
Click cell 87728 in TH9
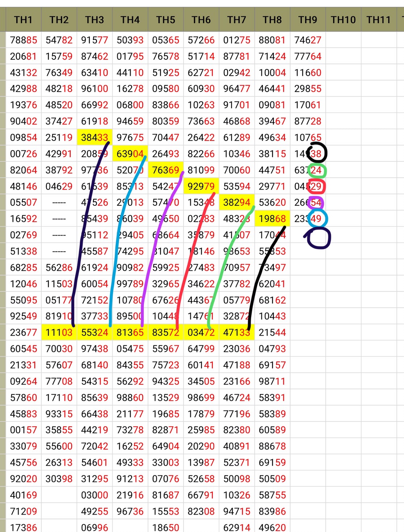[307, 121]
